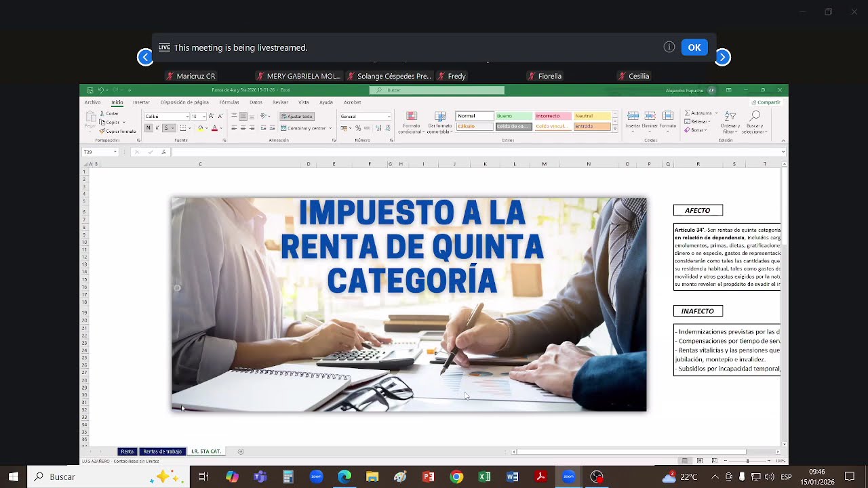Toggle center text alignment
This screenshot has height=488, width=868.
[243, 127]
